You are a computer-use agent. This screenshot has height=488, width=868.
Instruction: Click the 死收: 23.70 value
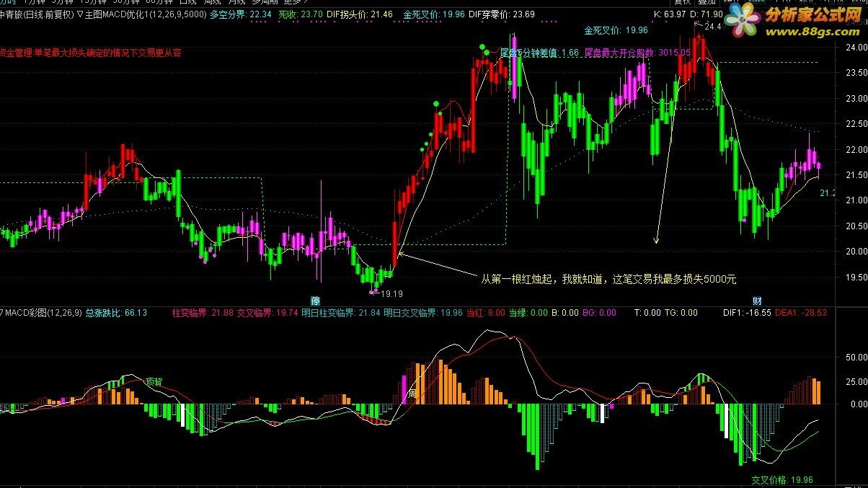(300, 14)
